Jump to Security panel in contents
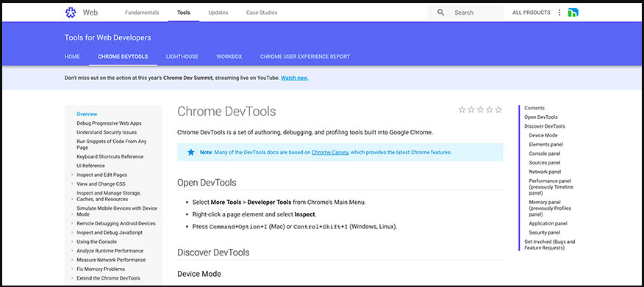This screenshot has width=644, height=287. point(545,233)
